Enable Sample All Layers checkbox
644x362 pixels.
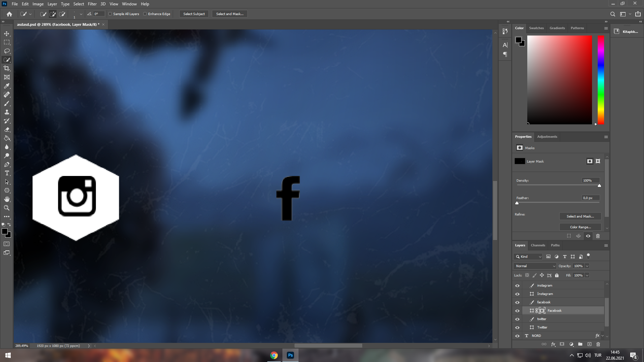point(110,14)
